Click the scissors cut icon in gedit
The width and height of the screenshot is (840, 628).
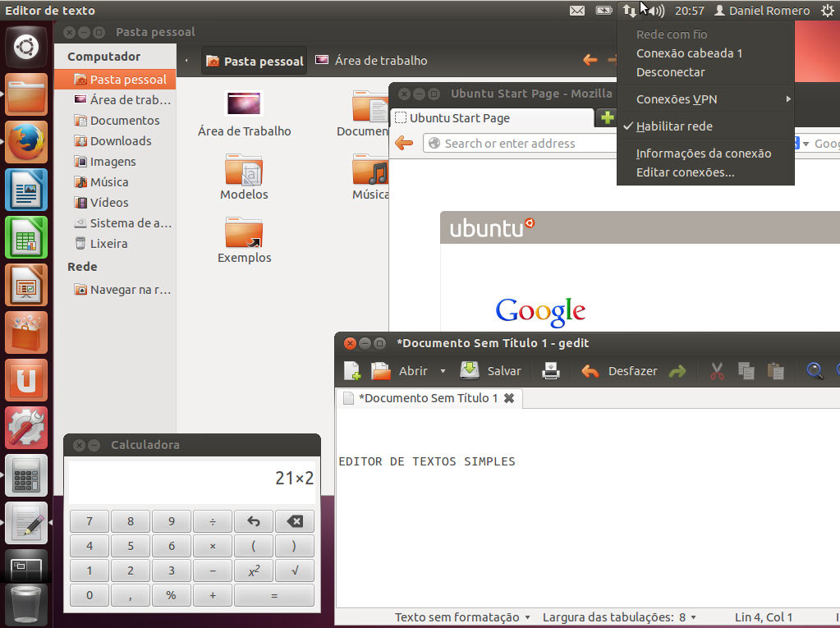tap(717, 371)
